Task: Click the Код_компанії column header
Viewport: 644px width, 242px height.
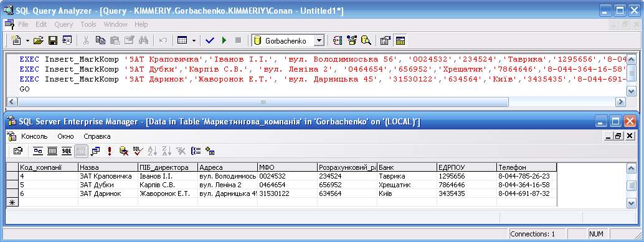Action: point(49,167)
